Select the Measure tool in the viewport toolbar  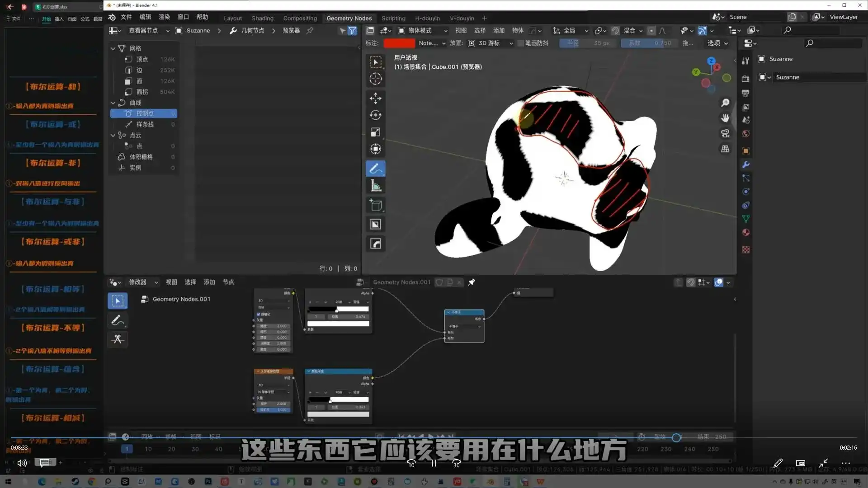click(x=376, y=185)
